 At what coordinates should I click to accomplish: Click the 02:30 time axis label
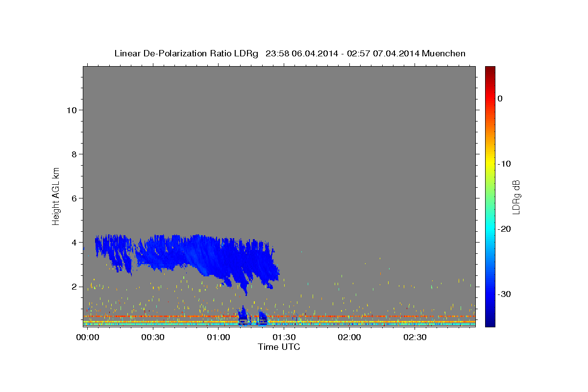(415, 338)
